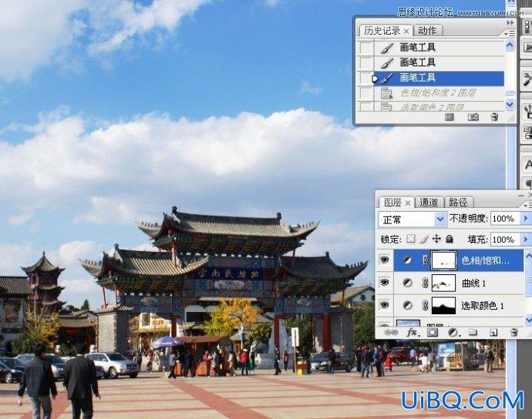This screenshot has width=532, height=419.
Task: Select layer name 选取颜色 1
Action: tap(483, 306)
